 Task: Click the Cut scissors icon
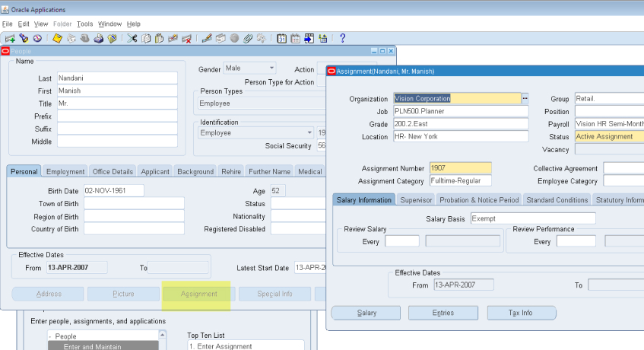click(132, 38)
